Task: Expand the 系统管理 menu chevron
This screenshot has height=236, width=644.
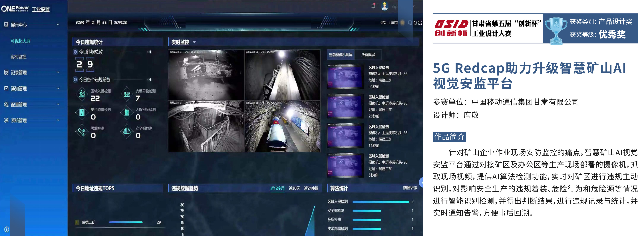Action: (58, 120)
